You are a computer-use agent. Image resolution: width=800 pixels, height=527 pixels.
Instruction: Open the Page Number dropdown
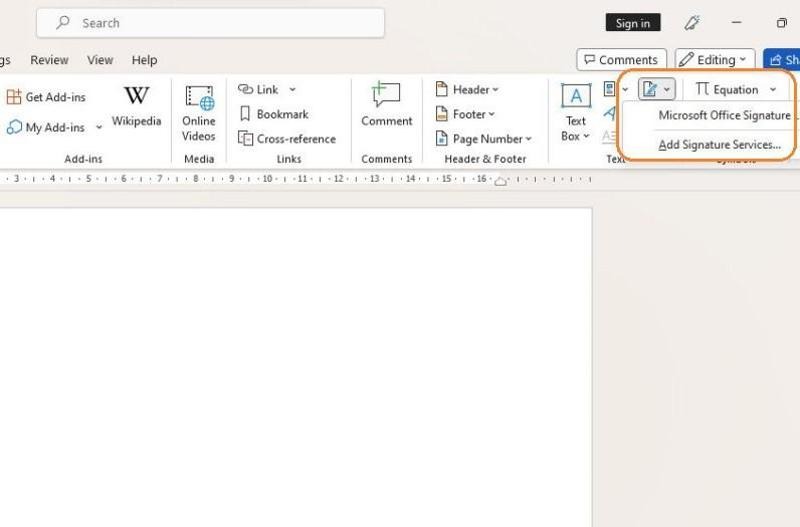483,139
